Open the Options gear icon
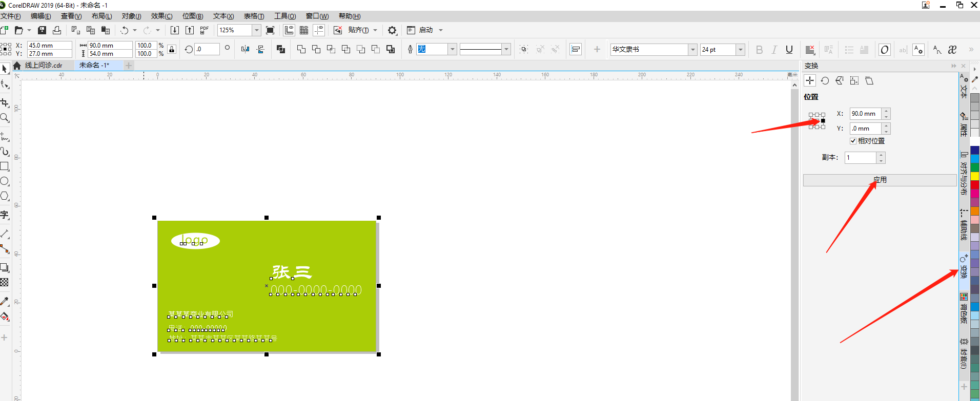980x401 pixels. (x=392, y=30)
